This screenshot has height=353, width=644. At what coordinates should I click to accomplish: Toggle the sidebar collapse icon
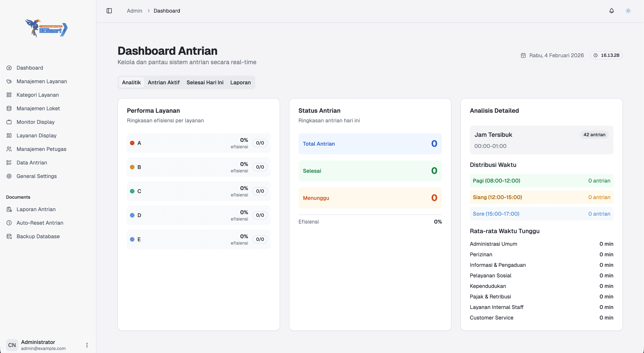[x=109, y=11]
